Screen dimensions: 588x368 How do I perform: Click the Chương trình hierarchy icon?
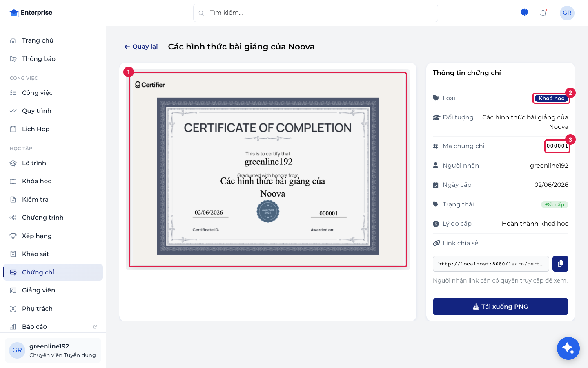coord(13,218)
